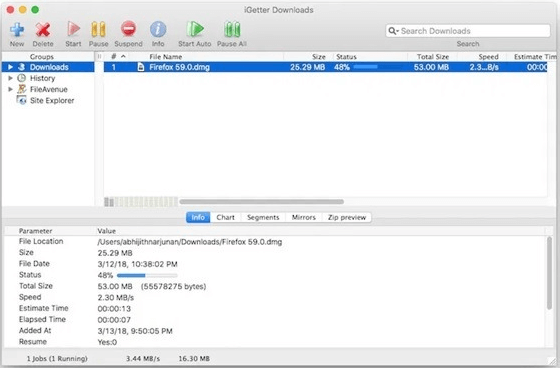Click the New download plus icon

click(x=17, y=30)
